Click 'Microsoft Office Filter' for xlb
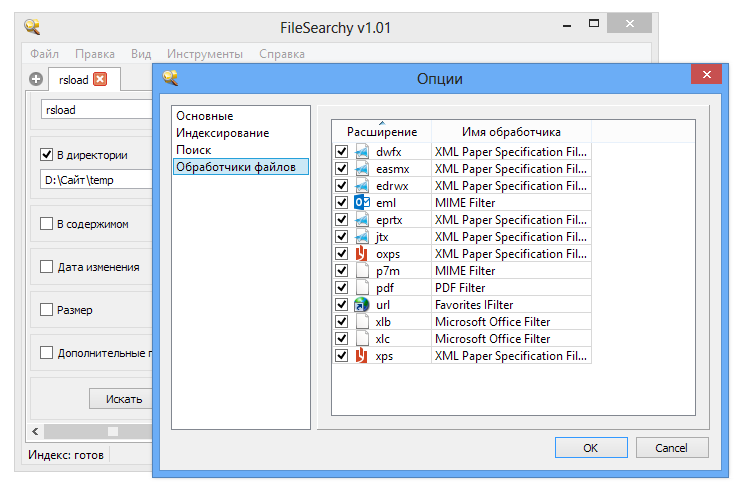The width and height of the screenshot is (742, 498). click(493, 322)
